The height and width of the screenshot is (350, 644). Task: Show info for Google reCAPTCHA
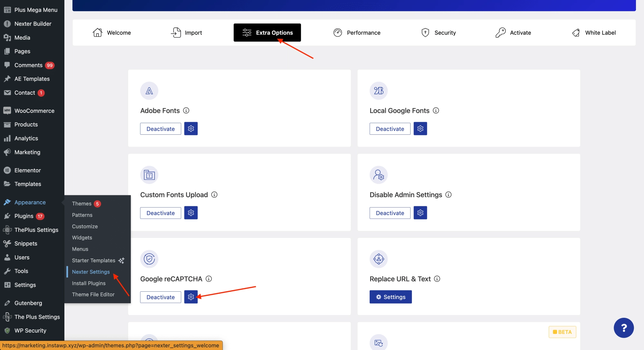(x=209, y=279)
